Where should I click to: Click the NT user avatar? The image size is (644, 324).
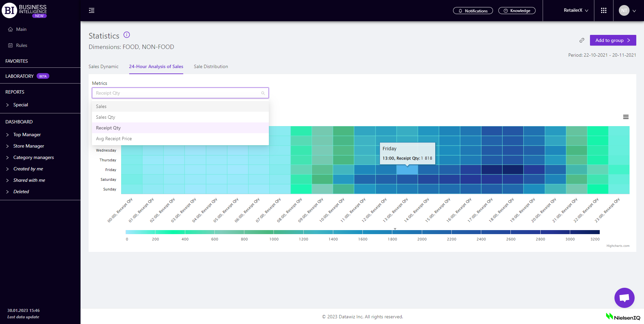(x=624, y=11)
